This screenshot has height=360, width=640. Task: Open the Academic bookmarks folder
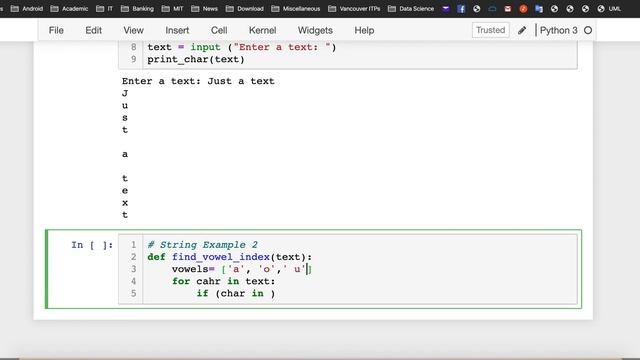point(69,9)
